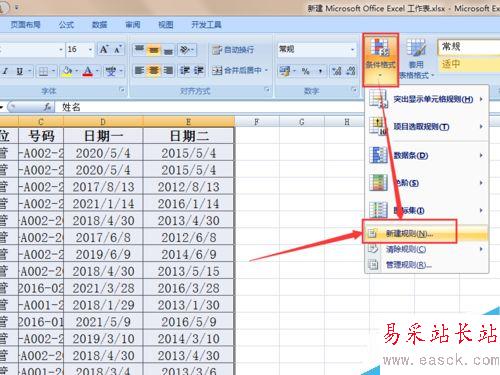500x375 pixels.
Task: Select 项目选取规则(T) menu entry
Action: [426, 127]
